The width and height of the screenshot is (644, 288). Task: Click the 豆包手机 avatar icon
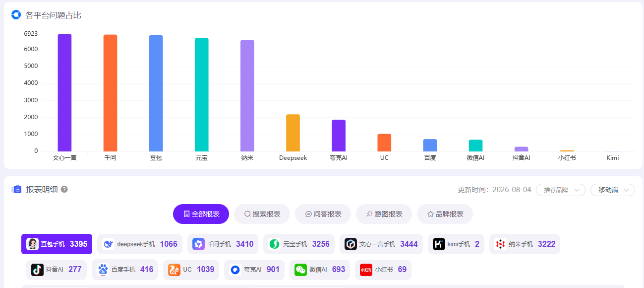33,244
